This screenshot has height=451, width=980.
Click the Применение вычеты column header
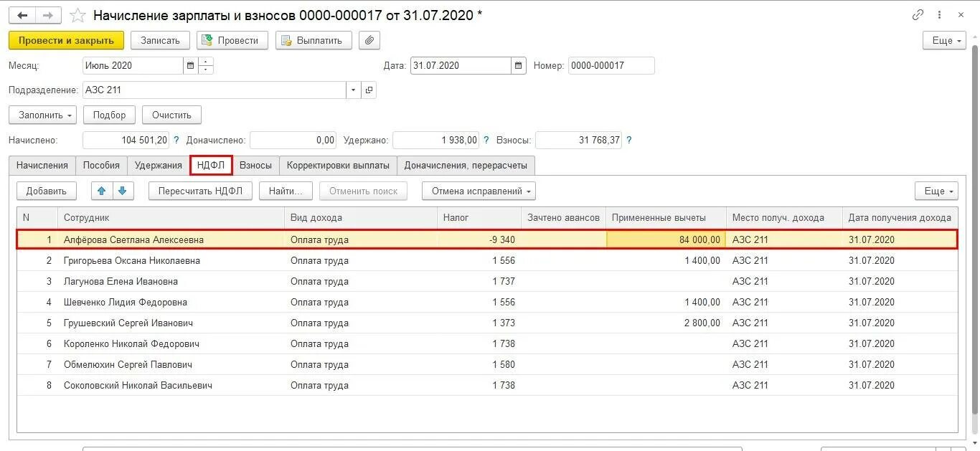point(666,217)
